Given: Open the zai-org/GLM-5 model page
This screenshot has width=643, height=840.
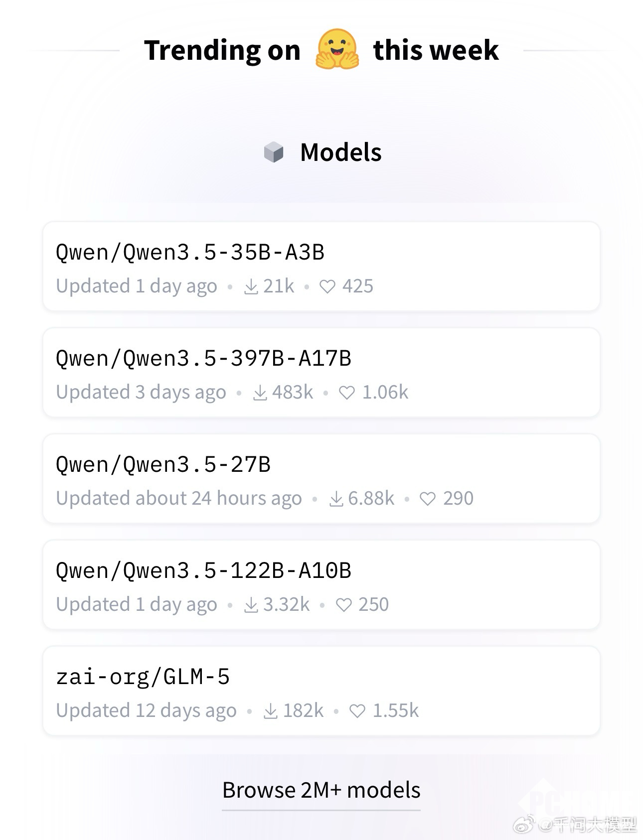Looking at the screenshot, I should (143, 677).
